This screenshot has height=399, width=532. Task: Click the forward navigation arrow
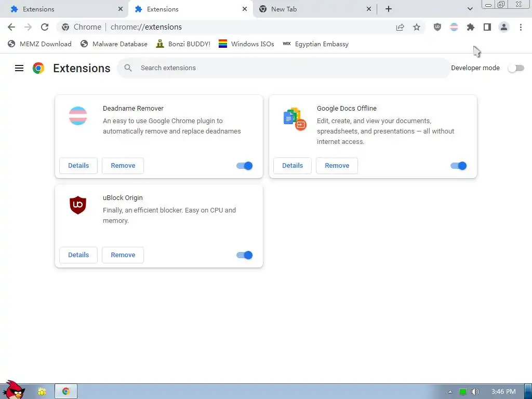[x=28, y=27]
